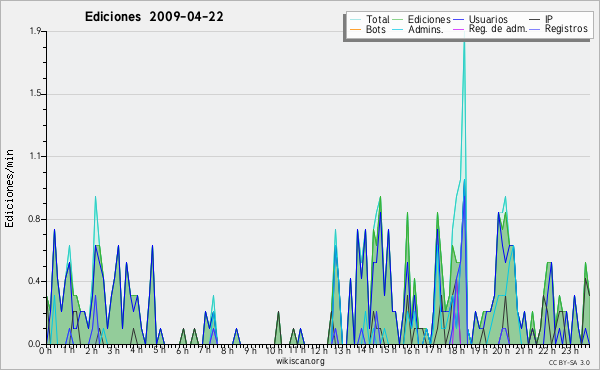Click the chart title Ediciones 2009-04-22
The height and width of the screenshot is (370, 600).
tap(154, 17)
